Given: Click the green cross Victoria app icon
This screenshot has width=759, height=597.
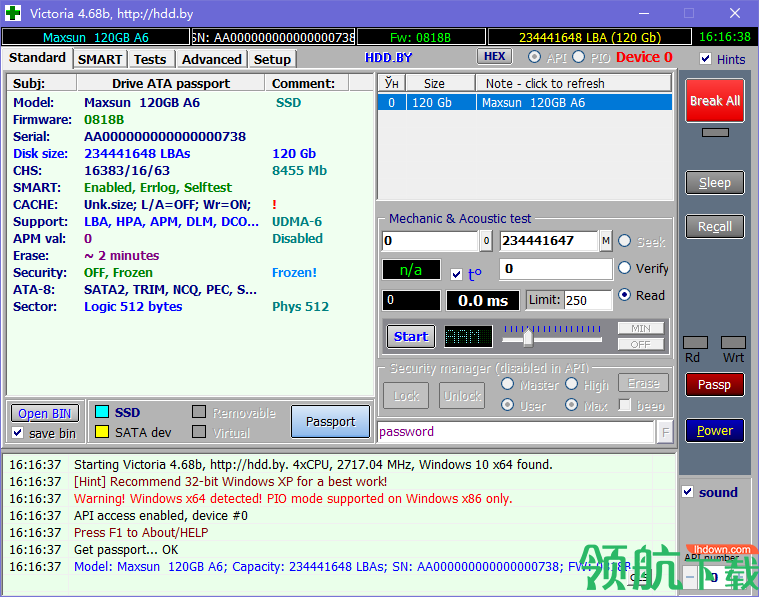Looking at the screenshot, I should tap(13, 13).
